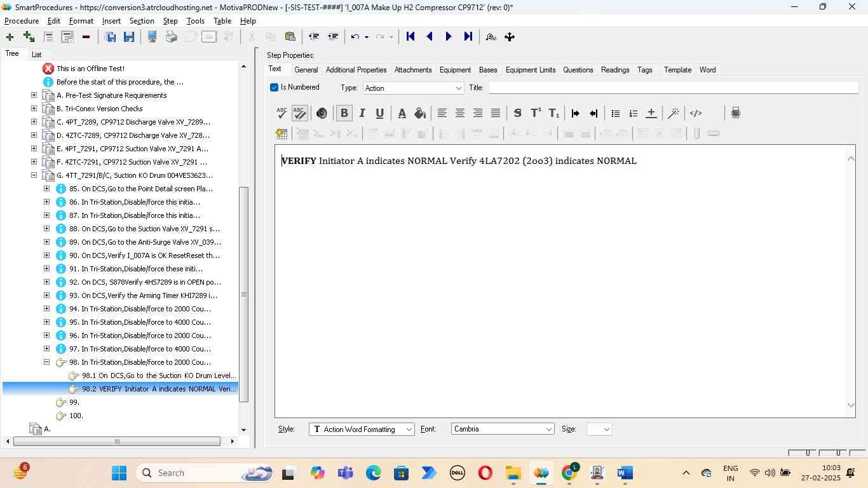Click the spell check ABC icon
Viewport: 868px width, 488px height.
[x=281, y=113]
